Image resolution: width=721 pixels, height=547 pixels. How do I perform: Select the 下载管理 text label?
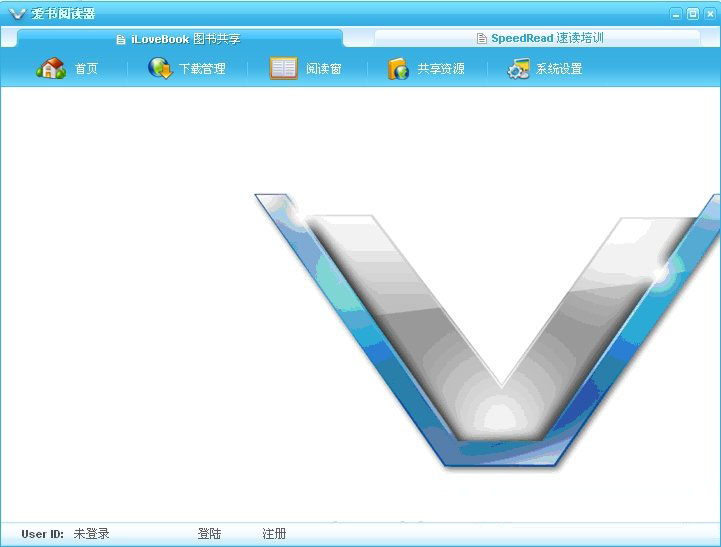coord(202,69)
